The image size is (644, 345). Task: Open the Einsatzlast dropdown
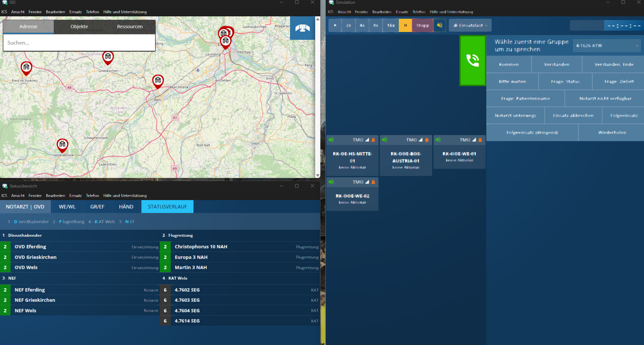470,26
